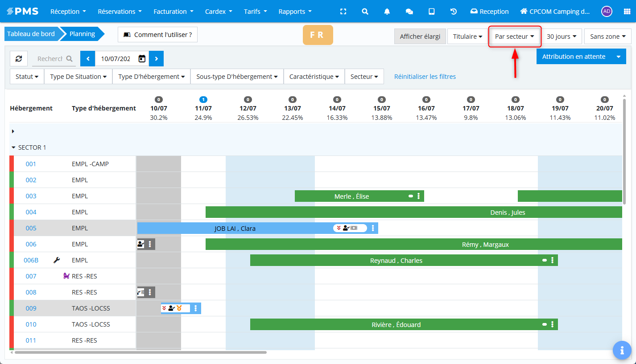
Task: Open the apps grid icon
Action: (627, 12)
